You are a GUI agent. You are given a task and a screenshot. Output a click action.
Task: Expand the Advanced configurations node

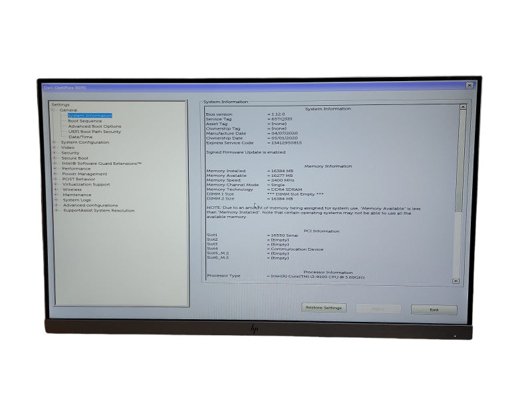[57, 205]
